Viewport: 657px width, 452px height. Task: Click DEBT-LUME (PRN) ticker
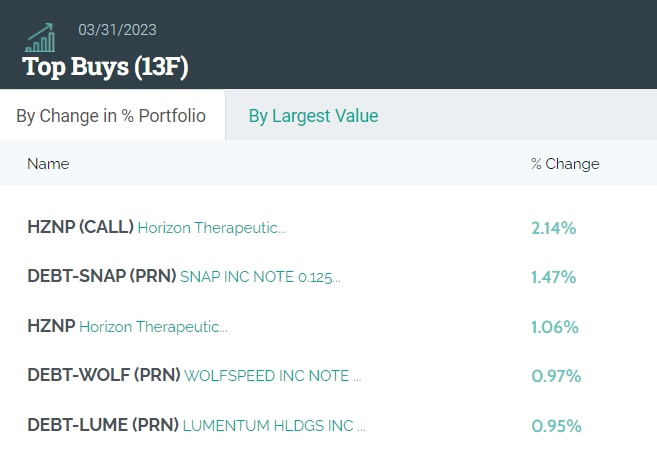(102, 425)
